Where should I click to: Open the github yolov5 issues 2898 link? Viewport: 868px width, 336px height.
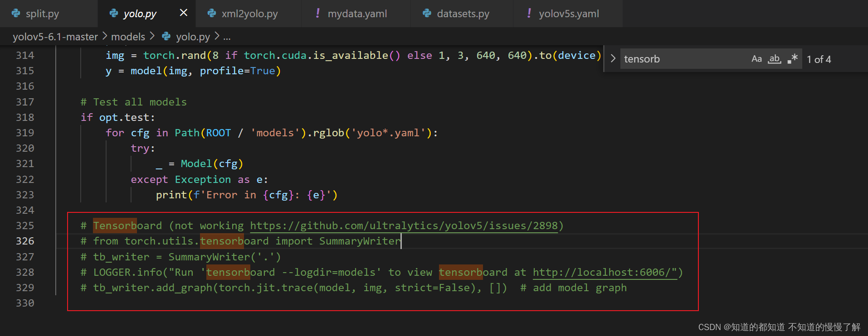click(404, 226)
